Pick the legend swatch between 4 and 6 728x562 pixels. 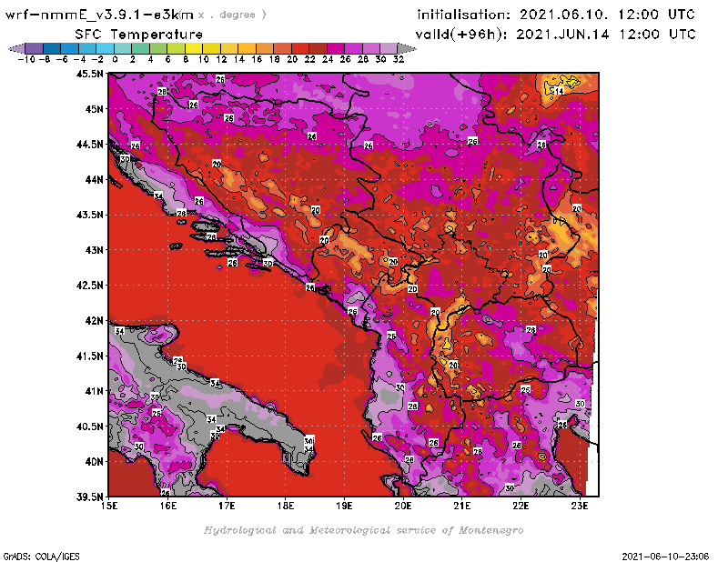coord(158,48)
